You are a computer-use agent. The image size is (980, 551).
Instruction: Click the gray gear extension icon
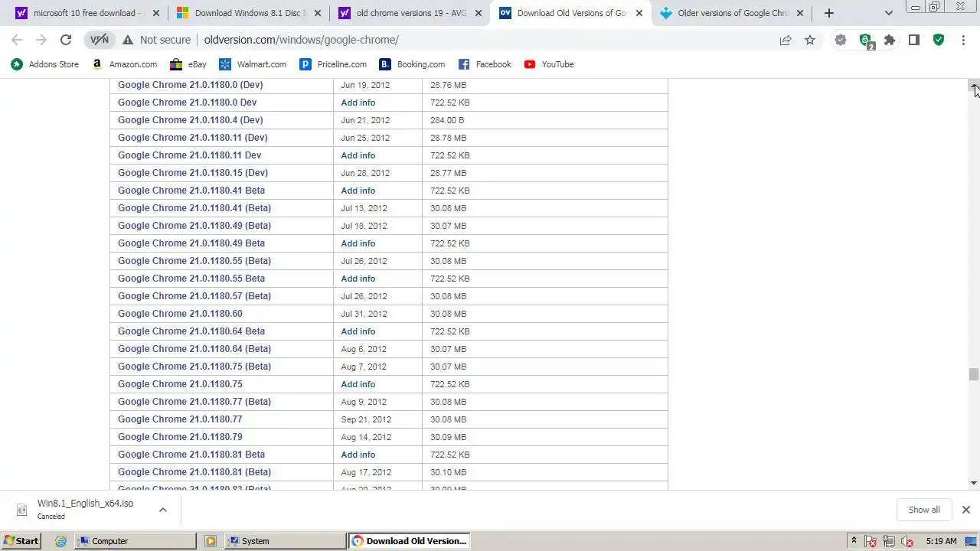[x=841, y=40]
